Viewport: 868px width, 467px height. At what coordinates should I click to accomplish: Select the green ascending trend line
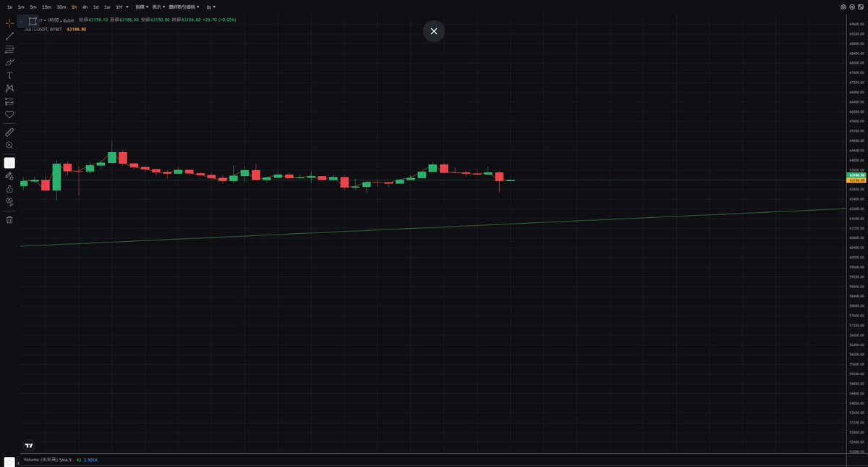click(x=434, y=227)
